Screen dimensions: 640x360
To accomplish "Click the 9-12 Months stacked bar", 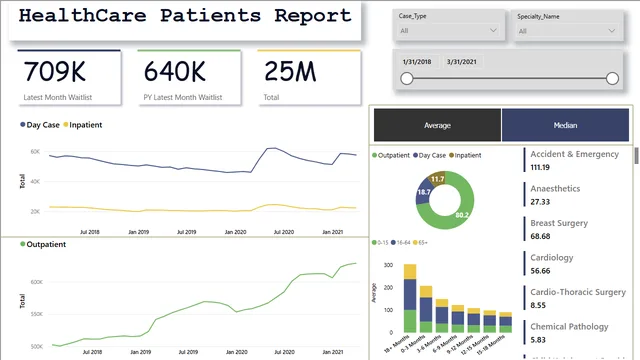I will coord(474,320).
